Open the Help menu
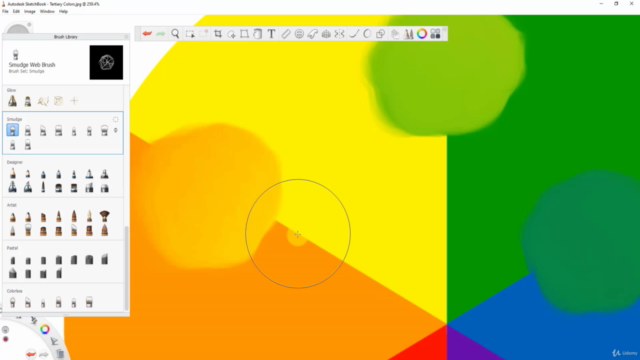 (63, 11)
